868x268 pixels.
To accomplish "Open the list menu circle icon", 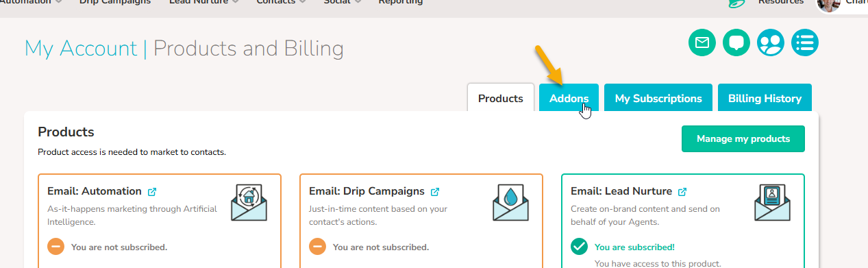I will click(805, 43).
